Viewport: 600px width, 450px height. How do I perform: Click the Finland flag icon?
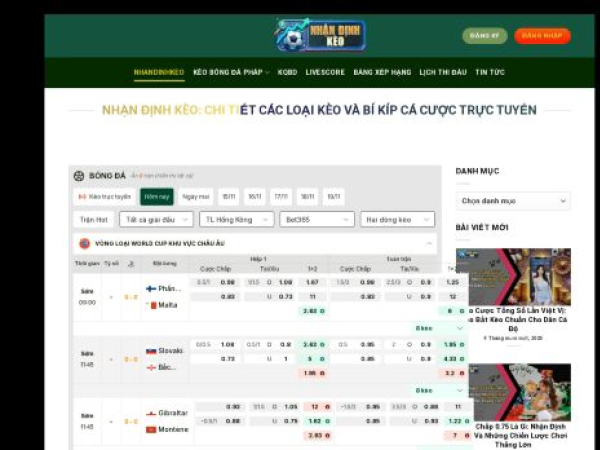tap(151, 289)
